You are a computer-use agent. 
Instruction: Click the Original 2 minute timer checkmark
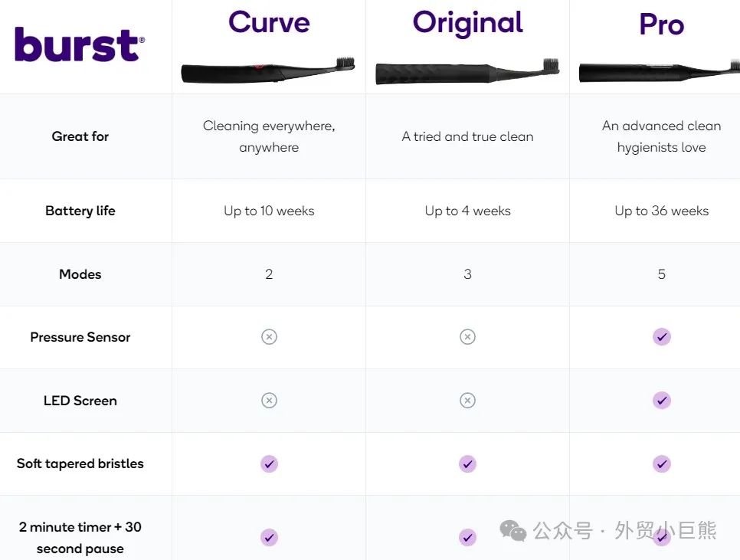[x=468, y=537]
